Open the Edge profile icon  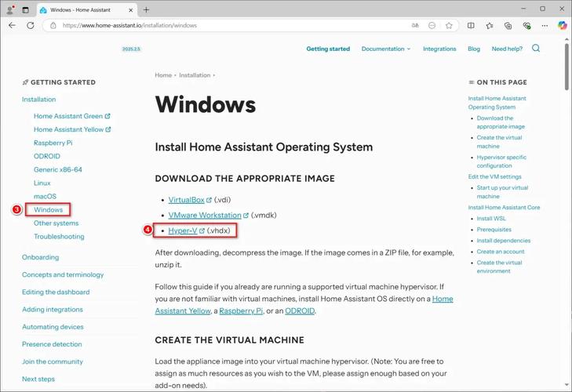coord(10,10)
